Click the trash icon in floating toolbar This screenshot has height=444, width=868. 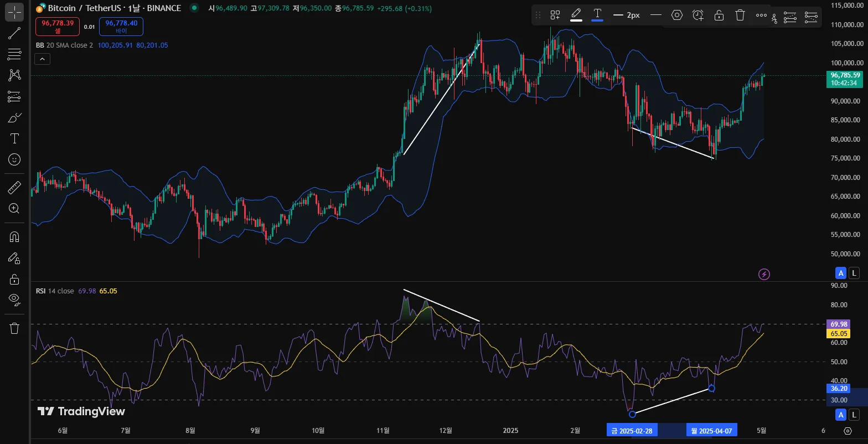click(740, 15)
